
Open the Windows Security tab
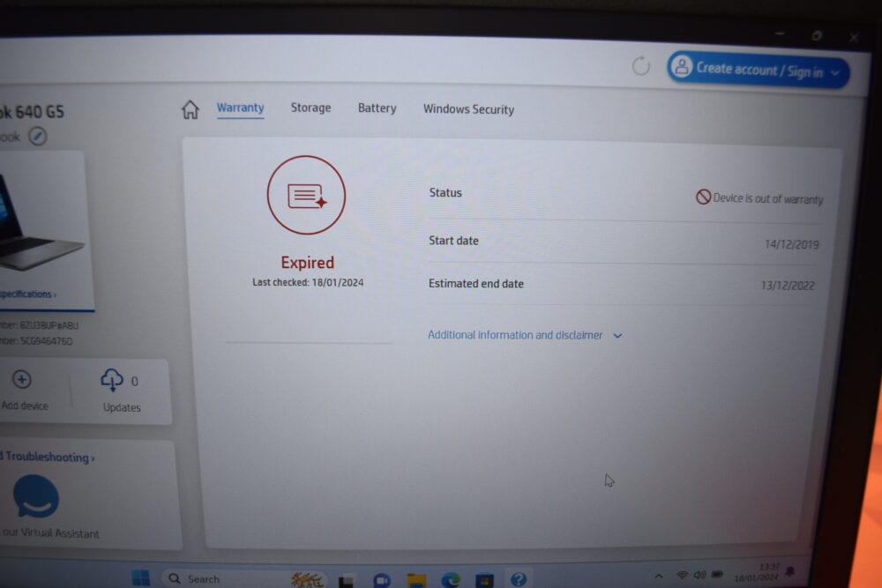468,109
